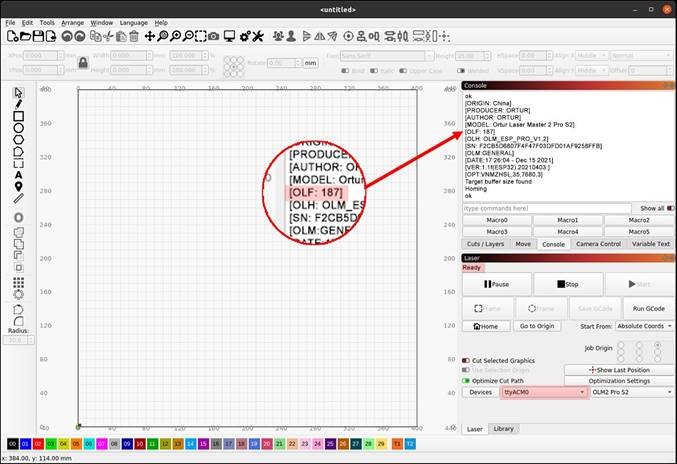Click the Group people icon in toolbar
This screenshot has height=464, width=677.
coord(278,37)
